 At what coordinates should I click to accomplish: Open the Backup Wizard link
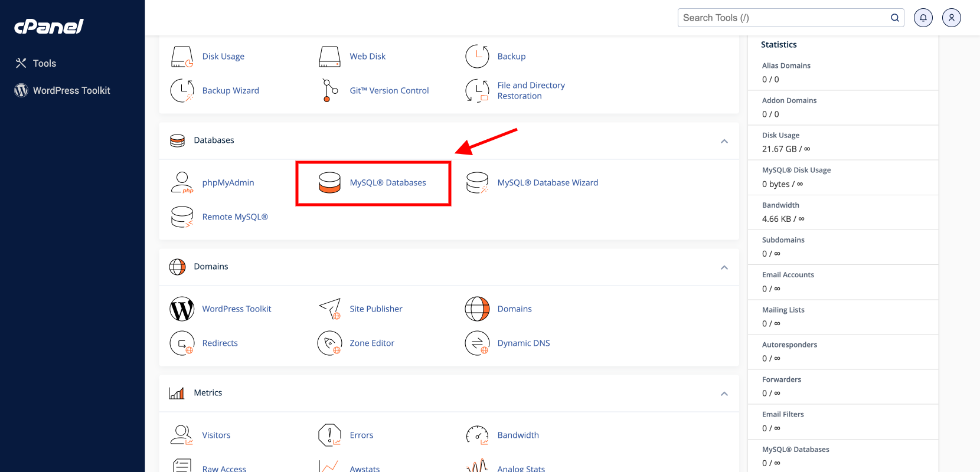point(231,91)
